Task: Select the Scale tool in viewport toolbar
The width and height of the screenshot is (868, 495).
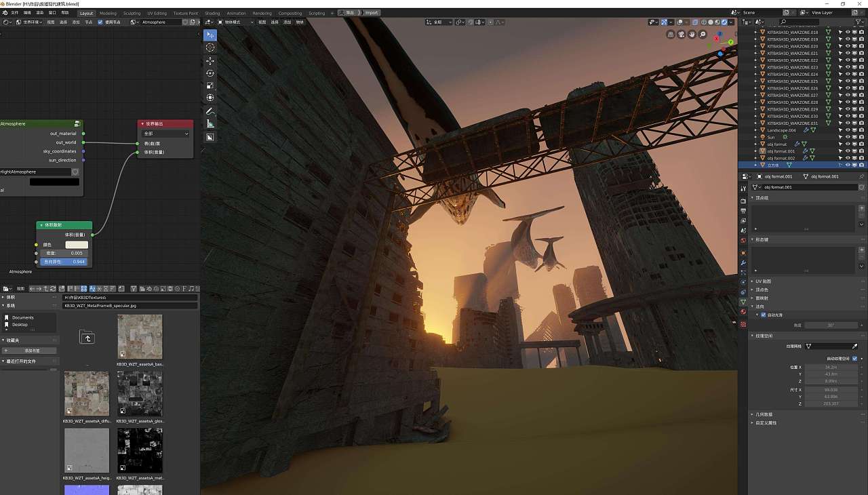Action: point(210,85)
